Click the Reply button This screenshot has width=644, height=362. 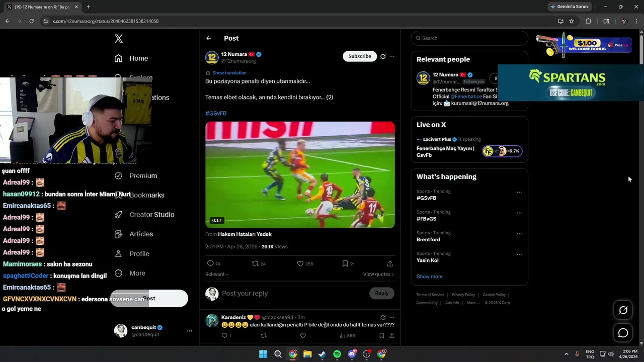(x=382, y=293)
